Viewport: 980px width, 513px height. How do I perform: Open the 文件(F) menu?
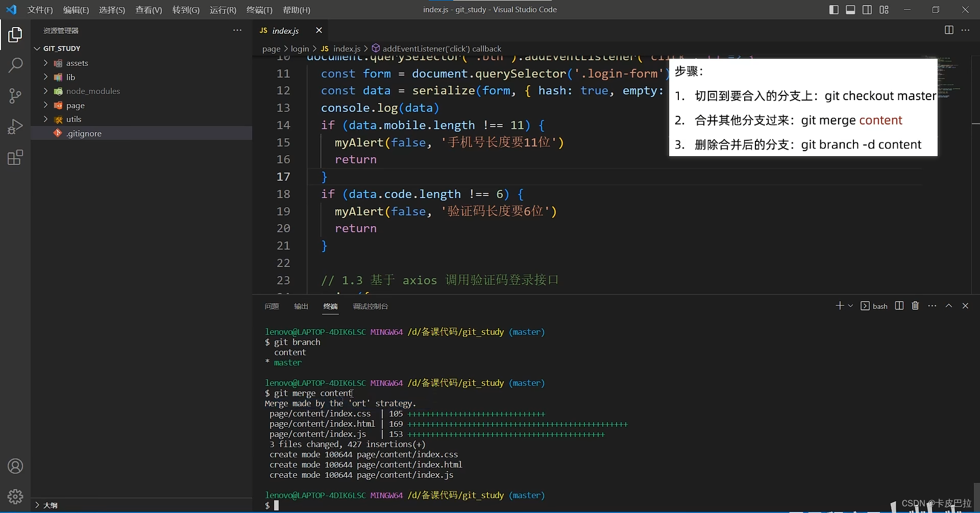40,10
